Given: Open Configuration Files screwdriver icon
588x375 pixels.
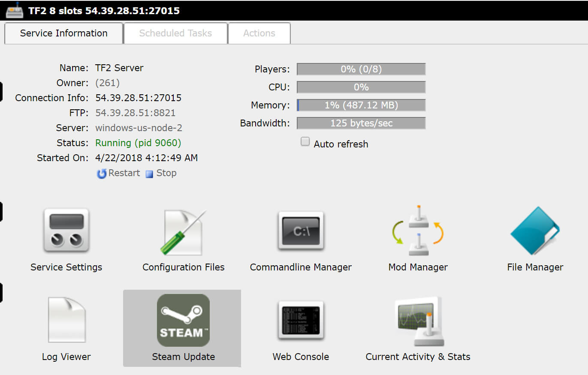Looking at the screenshot, I should click(183, 233).
